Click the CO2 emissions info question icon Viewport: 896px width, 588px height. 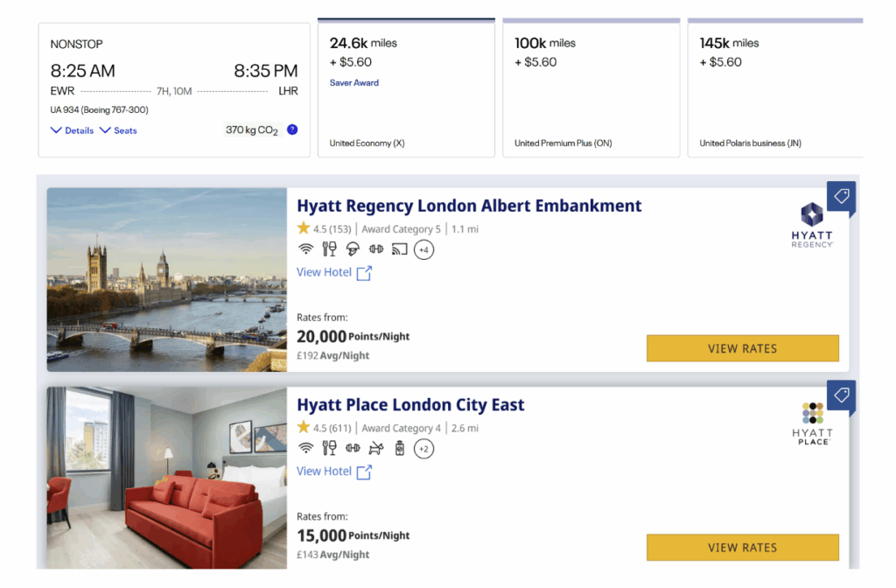click(292, 129)
